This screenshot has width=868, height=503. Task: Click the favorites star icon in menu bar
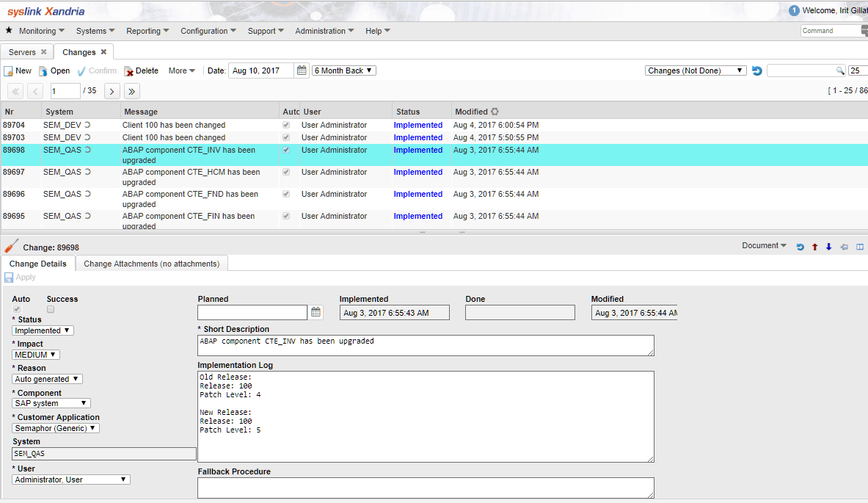[x=9, y=31]
